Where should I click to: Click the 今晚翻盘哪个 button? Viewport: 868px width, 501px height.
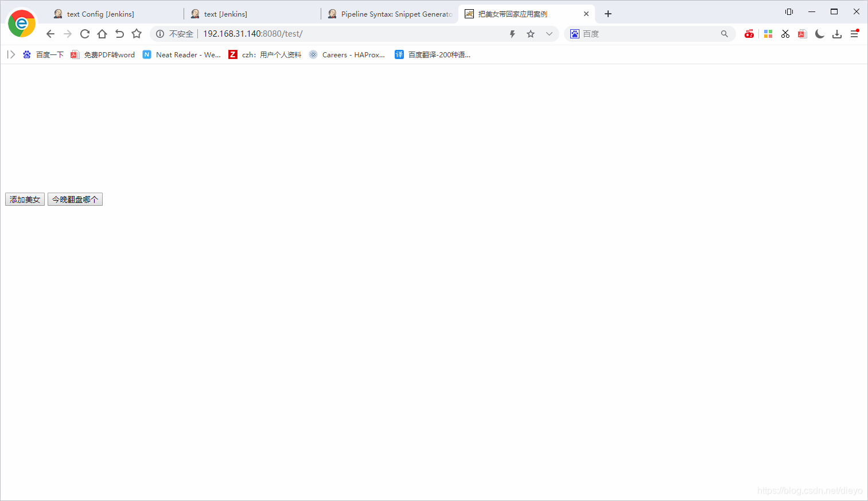(x=75, y=199)
